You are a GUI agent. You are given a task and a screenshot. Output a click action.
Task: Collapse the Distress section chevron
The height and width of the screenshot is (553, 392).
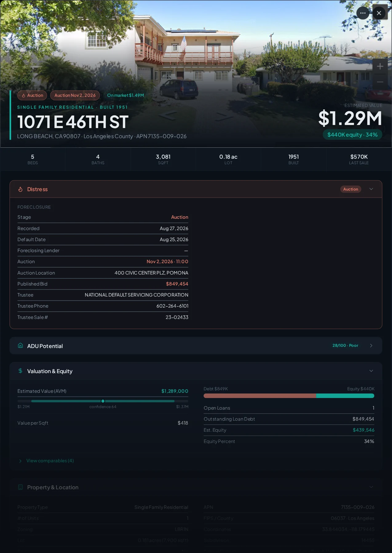[371, 189]
